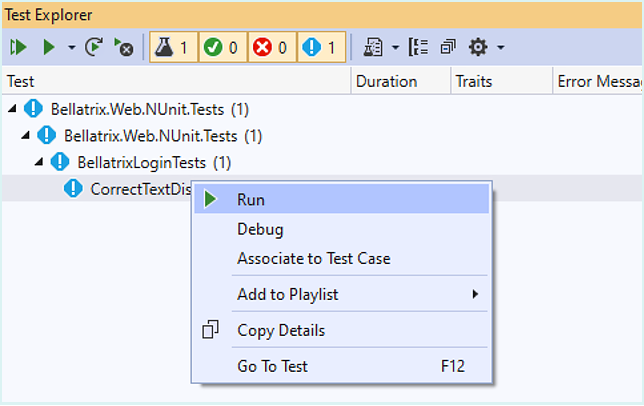Open Add to Playlist submenu
The width and height of the screenshot is (644, 406).
[x=342, y=294]
